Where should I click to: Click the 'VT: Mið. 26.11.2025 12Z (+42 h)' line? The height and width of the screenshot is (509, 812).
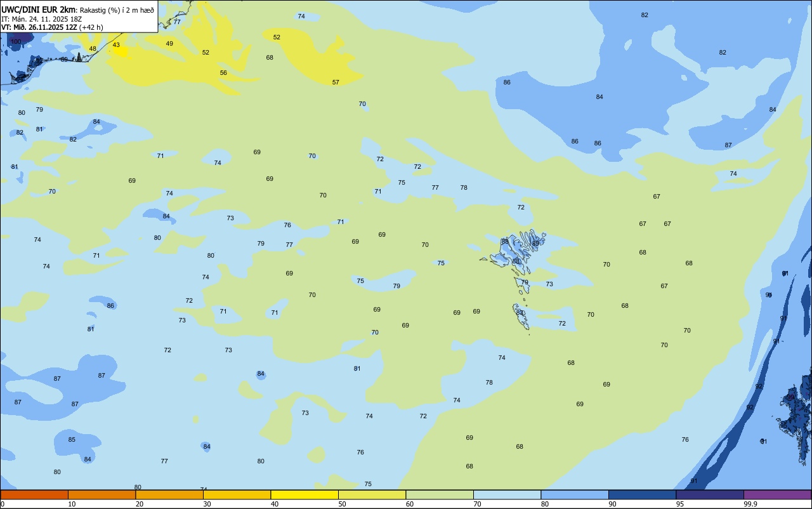pos(52,27)
